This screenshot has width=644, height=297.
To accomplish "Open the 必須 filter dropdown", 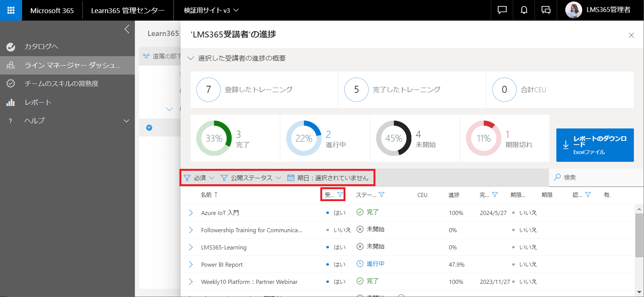I will point(199,178).
